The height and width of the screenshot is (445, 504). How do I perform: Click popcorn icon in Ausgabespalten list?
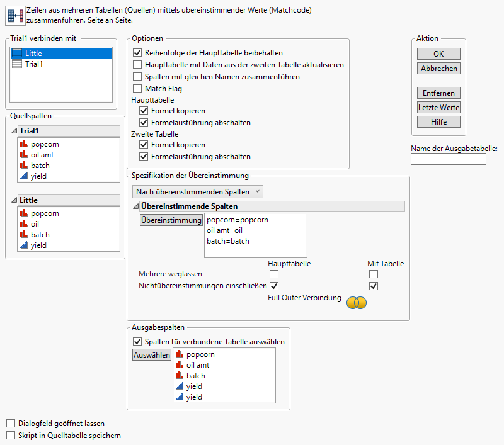(x=180, y=354)
